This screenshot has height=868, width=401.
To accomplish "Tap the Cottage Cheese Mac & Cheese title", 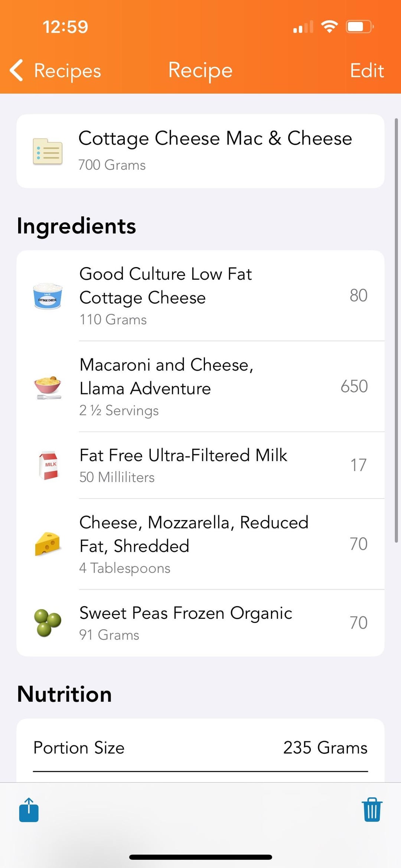I will tap(215, 139).
